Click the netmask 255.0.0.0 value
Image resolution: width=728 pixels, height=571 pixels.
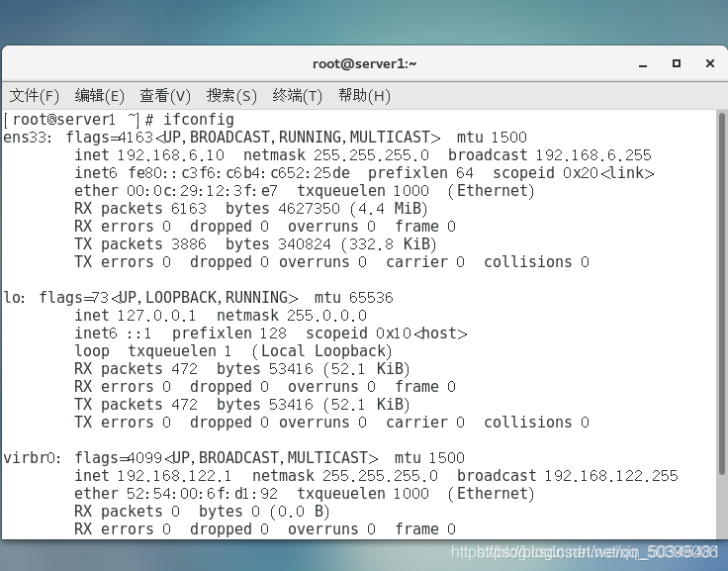pyautogui.click(x=326, y=316)
